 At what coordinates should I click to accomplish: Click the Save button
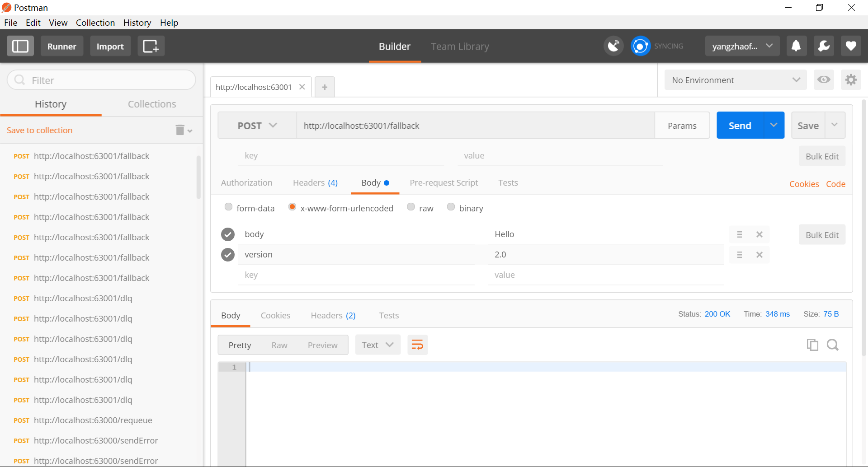point(808,125)
